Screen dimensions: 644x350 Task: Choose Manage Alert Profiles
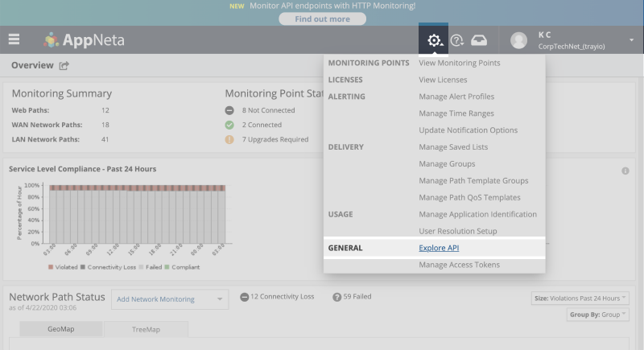point(456,97)
